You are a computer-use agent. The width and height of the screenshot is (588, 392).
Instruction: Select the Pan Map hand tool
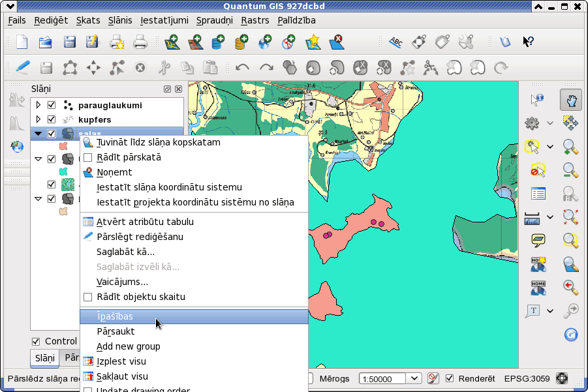click(571, 100)
